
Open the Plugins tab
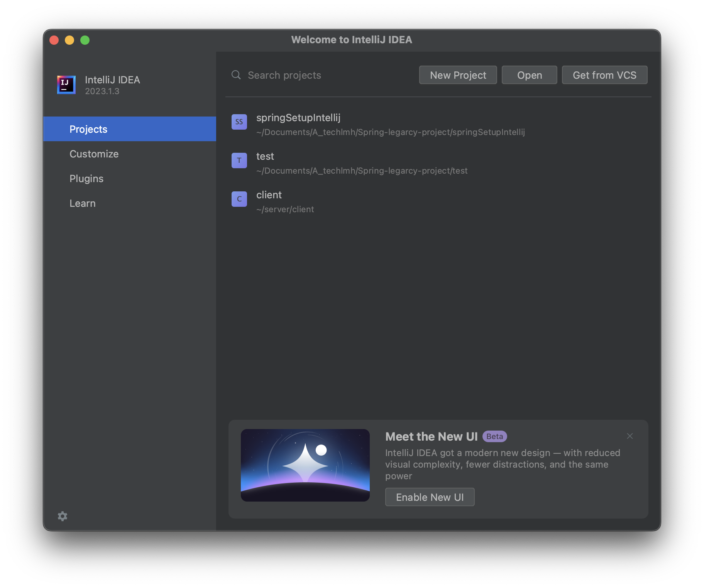(x=130, y=178)
